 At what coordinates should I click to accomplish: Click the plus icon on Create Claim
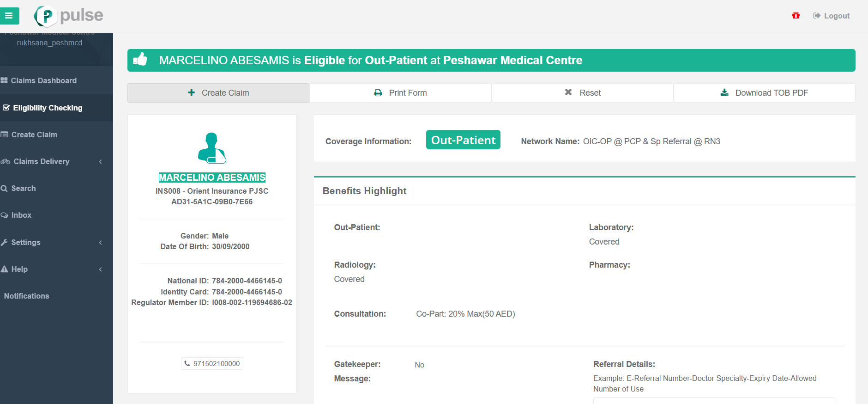tap(192, 93)
